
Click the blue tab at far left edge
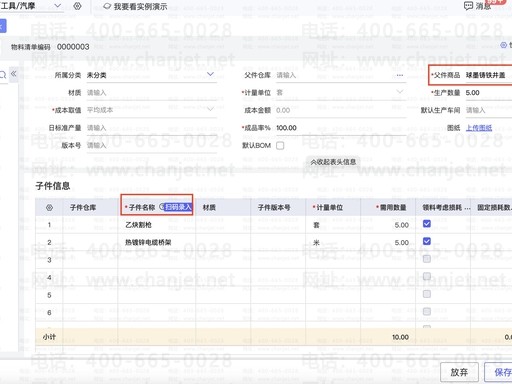(3, 26)
